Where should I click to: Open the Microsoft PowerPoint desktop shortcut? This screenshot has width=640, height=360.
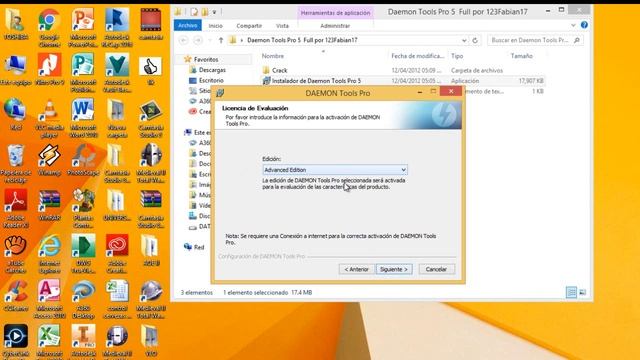pyautogui.click(x=83, y=27)
